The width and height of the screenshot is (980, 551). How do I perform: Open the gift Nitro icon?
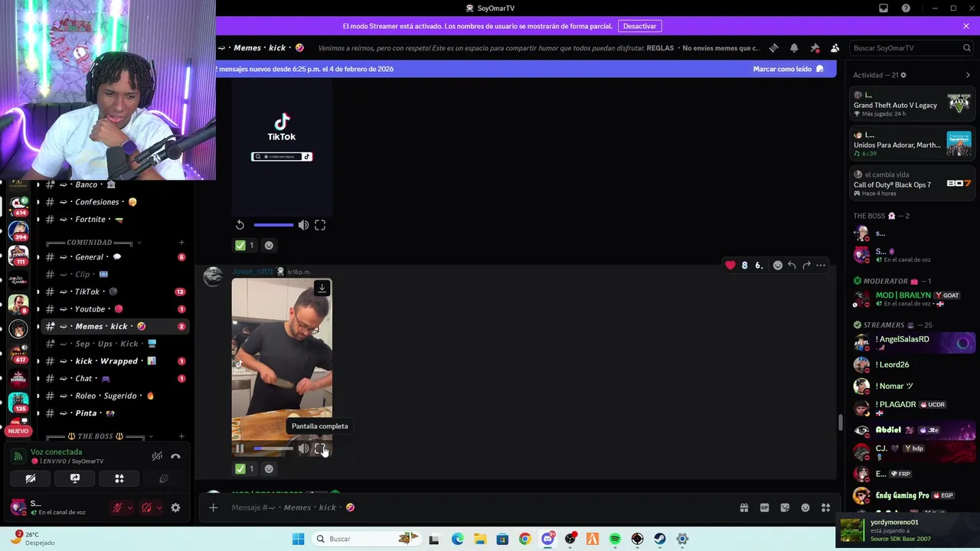(743, 507)
